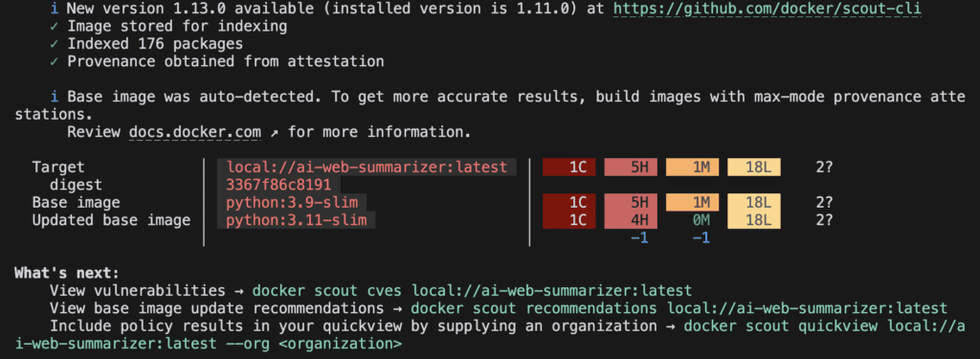980x359 pixels.
Task: Click the info icon beside New version
Action: pyautogui.click(x=55, y=9)
